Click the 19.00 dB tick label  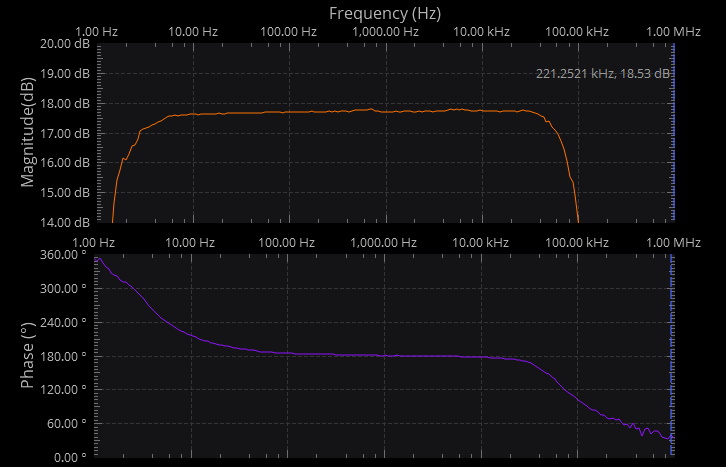65,74
